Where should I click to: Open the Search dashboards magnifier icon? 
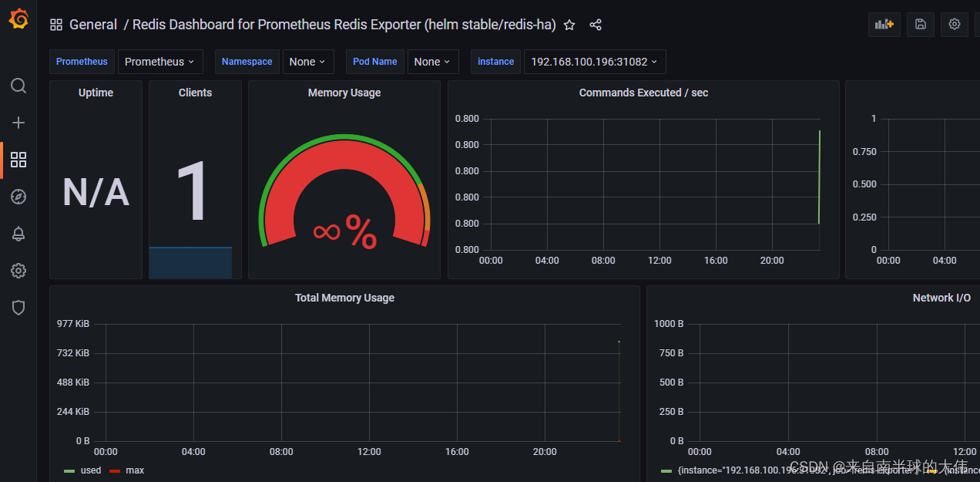click(x=18, y=86)
